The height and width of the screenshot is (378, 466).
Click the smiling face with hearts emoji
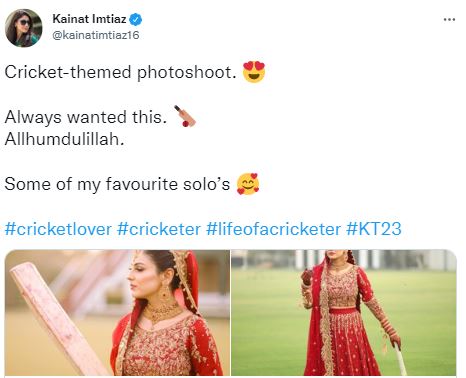coord(248,184)
